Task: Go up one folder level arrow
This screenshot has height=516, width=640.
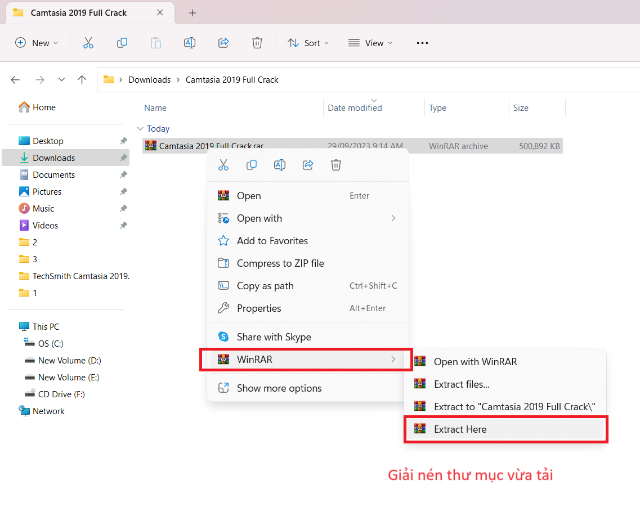Action: 82,80
